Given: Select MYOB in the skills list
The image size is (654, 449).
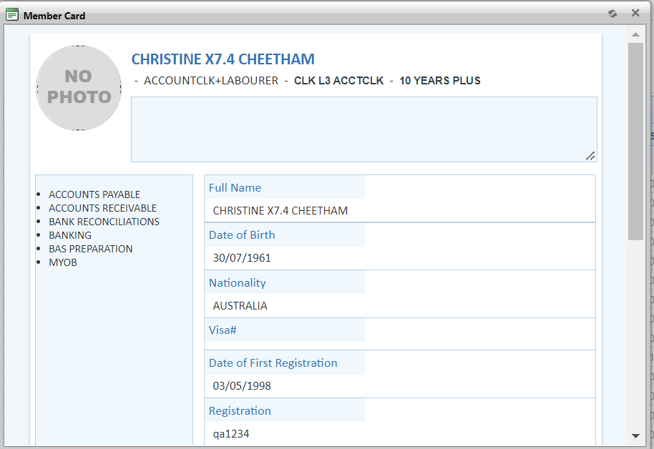Looking at the screenshot, I should (x=63, y=263).
